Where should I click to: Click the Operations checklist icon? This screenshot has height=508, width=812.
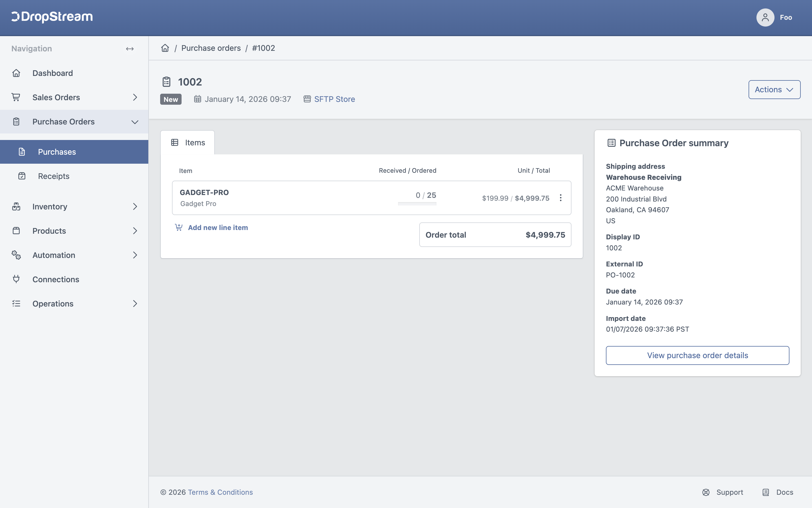(x=16, y=304)
